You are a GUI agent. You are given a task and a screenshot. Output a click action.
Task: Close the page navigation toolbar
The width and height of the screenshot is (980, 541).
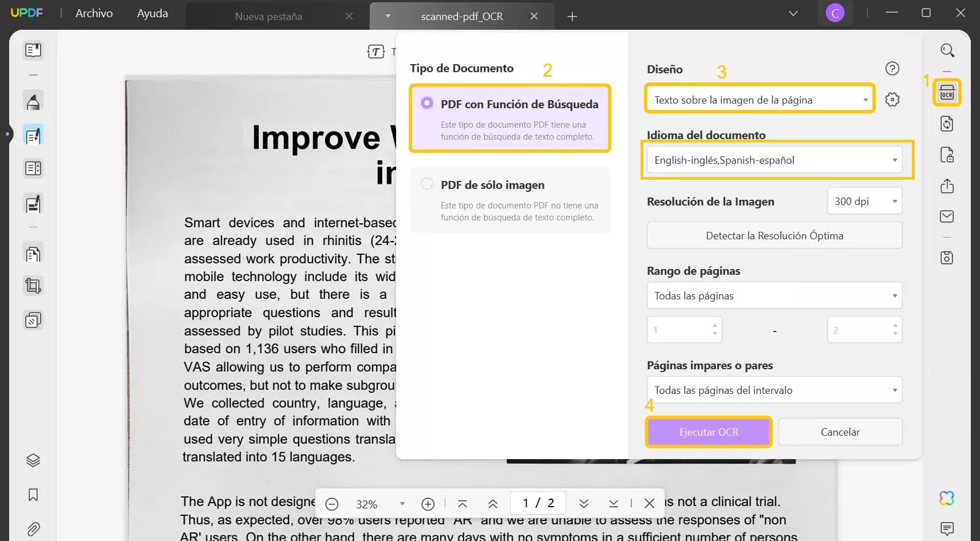pos(649,504)
